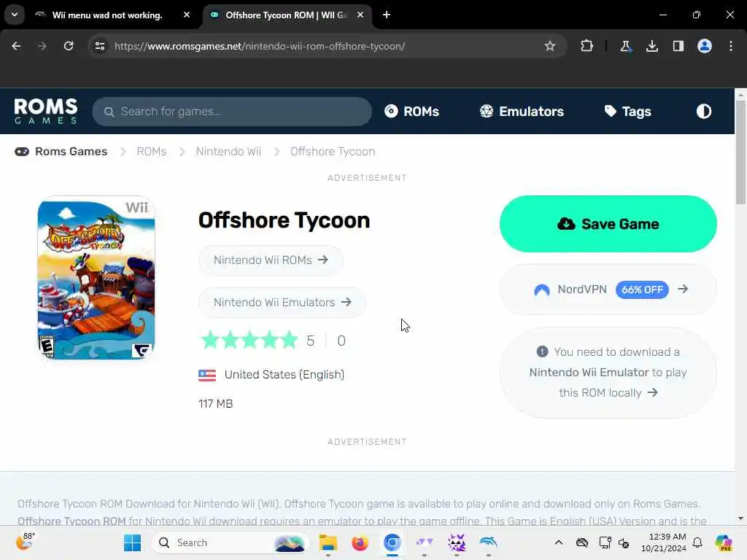Click the Search for games field

232,112
